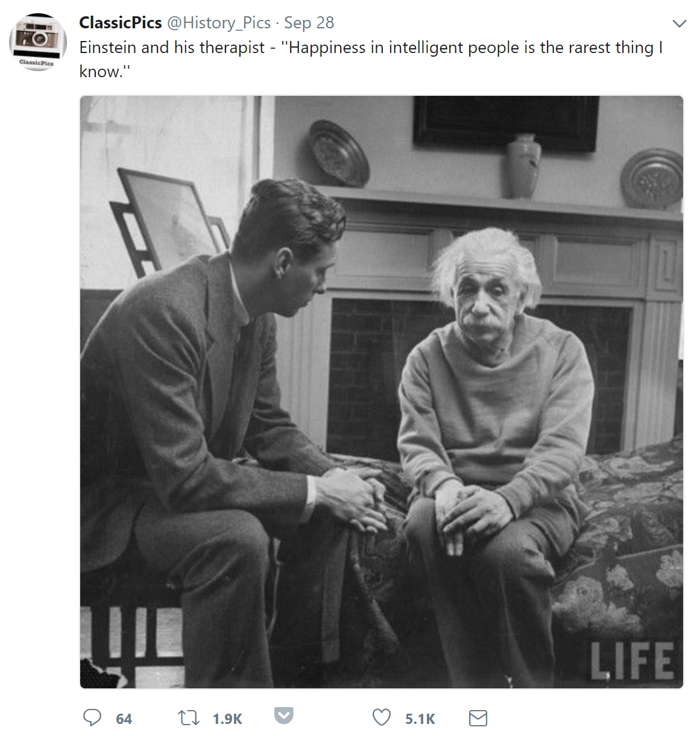Click the LIFE watermark on the photo

click(631, 661)
